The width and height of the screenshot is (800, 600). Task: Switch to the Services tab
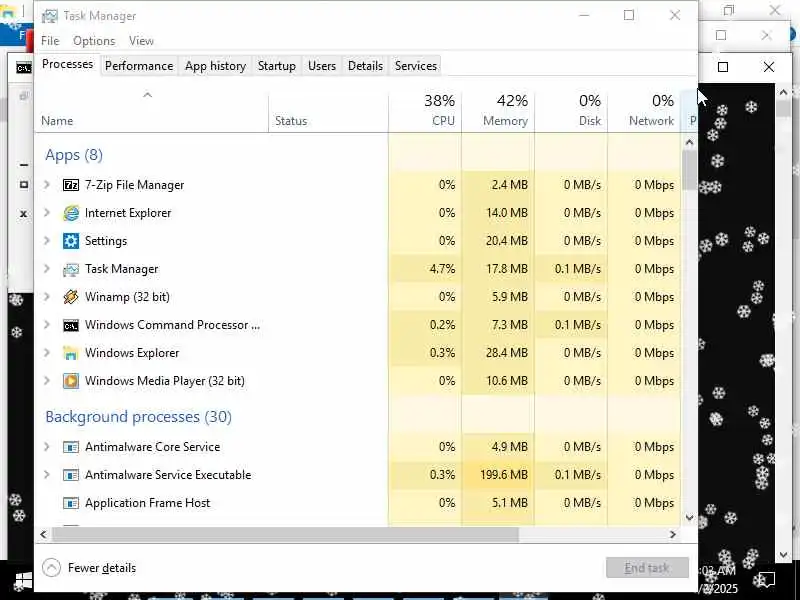pos(416,66)
